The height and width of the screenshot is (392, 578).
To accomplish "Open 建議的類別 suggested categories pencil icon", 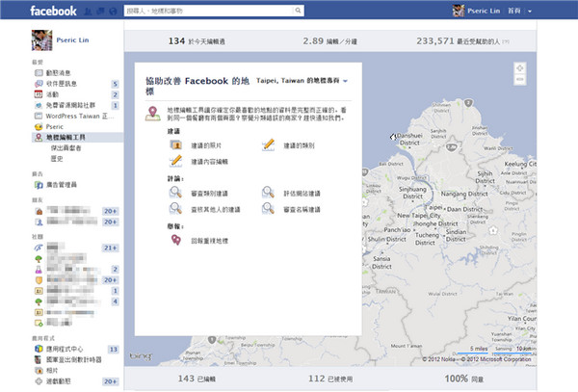I will [x=269, y=144].
